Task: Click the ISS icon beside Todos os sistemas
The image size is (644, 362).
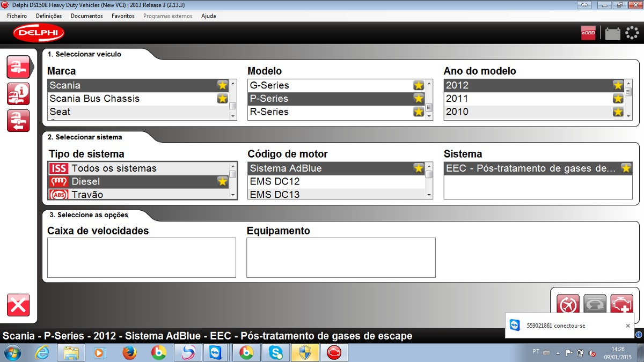Action: (x=59, y=168)
